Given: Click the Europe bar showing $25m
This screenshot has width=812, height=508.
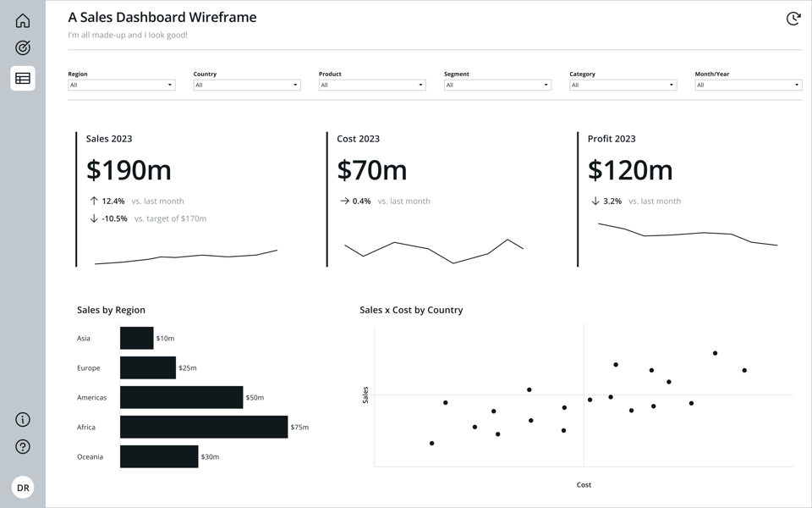Looking at the screenshot, I should [x=148, y=367].
